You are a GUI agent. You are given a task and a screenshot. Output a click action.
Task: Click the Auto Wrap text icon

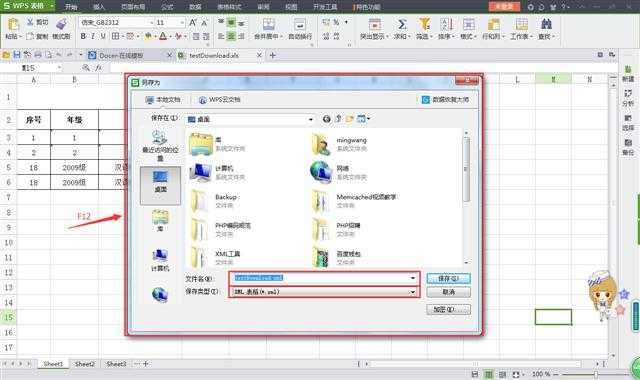click(x=300, y=24)
